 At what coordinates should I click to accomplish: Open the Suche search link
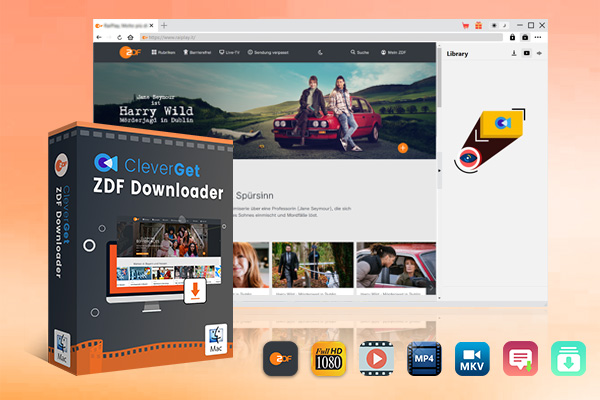click(x=360, y=52)
